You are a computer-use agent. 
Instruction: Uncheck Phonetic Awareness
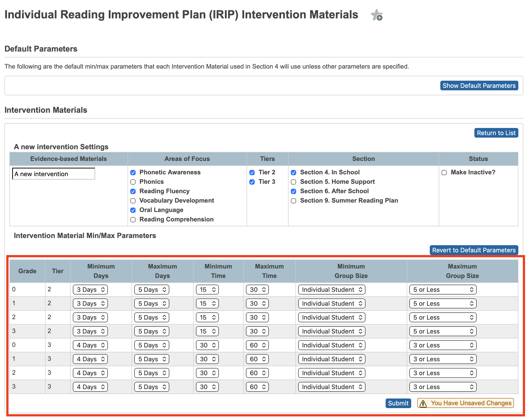(x=133, y=173)
